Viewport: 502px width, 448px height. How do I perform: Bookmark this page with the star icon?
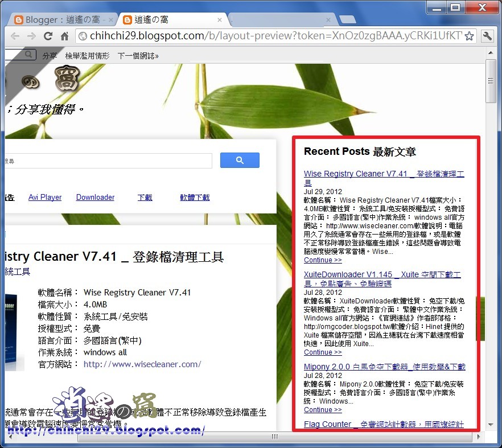[469, 36]
